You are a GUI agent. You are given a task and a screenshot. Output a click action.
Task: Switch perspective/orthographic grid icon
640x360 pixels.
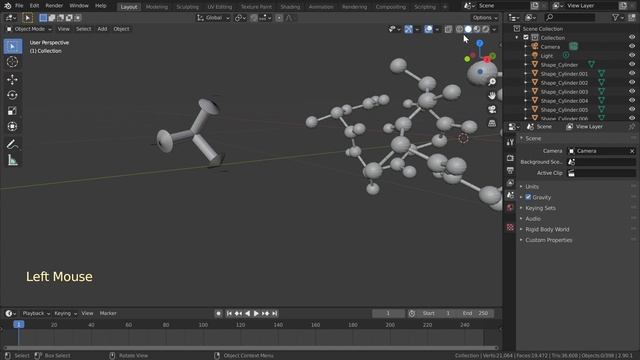[x=492, y=123]
